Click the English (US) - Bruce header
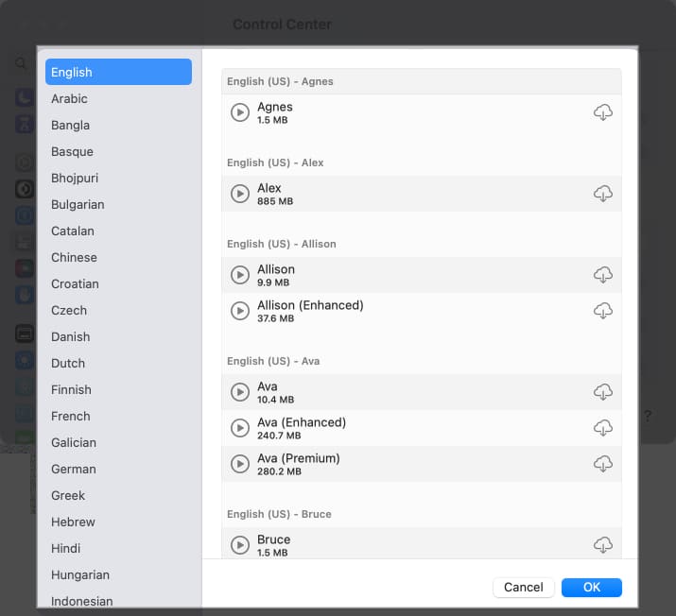This screenshot has height=616, width=676. (x=279, y=514)
